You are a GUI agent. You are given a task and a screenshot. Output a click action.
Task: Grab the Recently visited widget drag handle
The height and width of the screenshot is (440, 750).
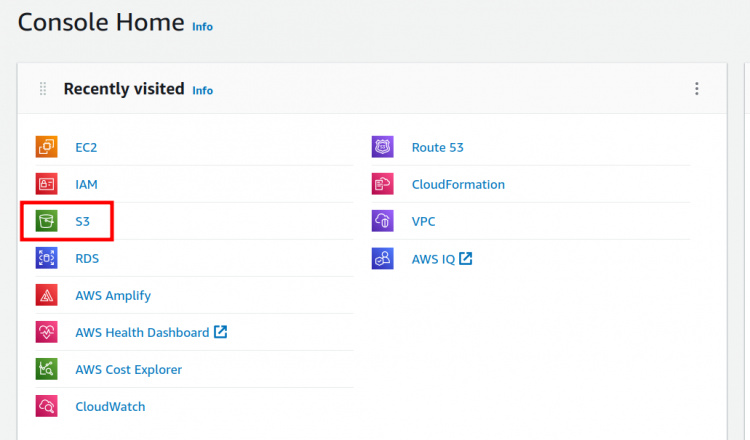(43, 89)
